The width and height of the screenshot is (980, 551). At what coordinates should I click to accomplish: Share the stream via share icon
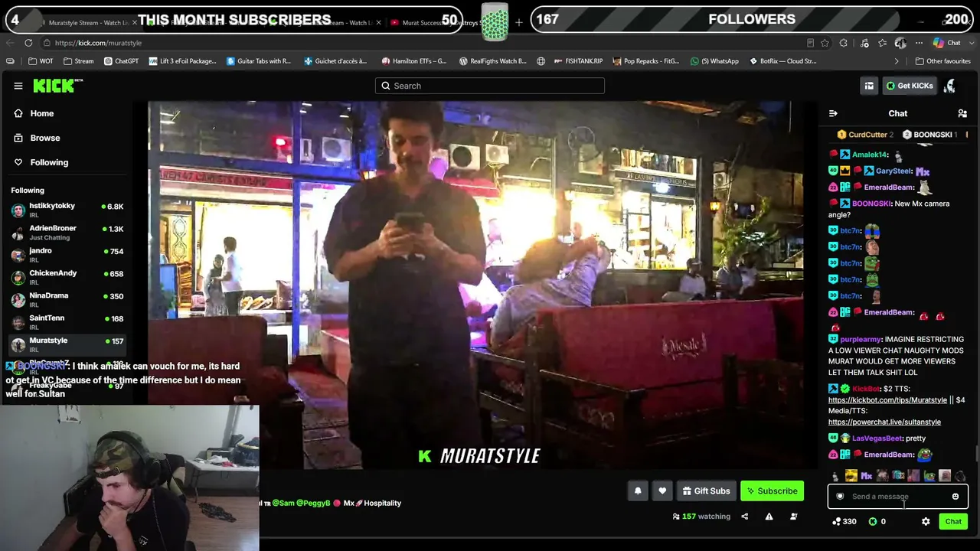click(x=744, y=517)
